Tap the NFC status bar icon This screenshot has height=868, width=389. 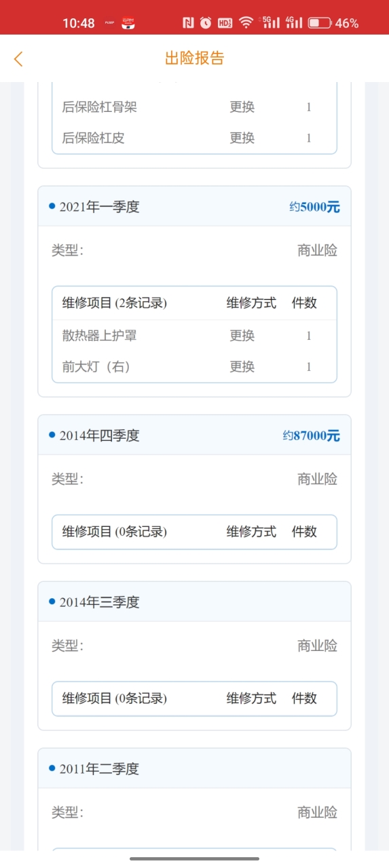(x=188, y=23)
